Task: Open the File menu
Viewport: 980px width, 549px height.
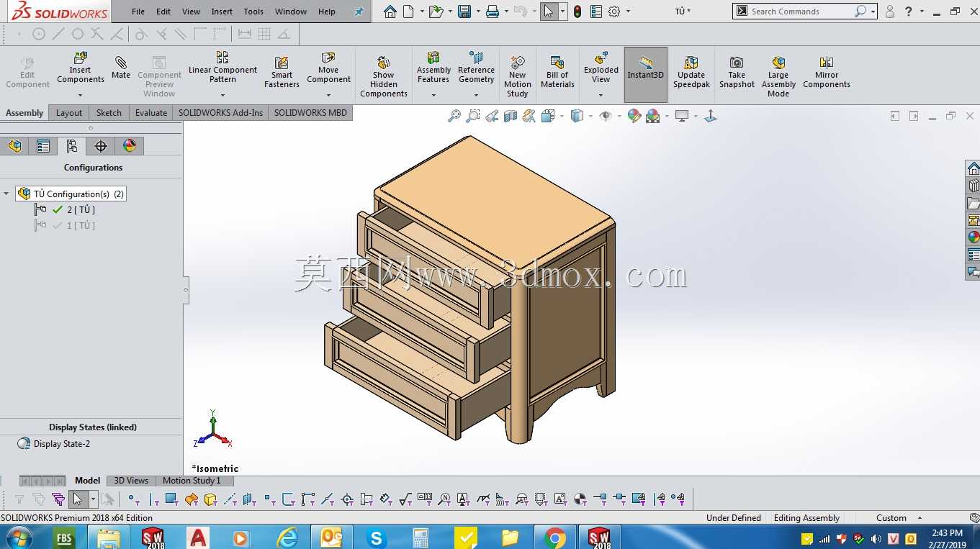Action: click(x=138, y=12)
